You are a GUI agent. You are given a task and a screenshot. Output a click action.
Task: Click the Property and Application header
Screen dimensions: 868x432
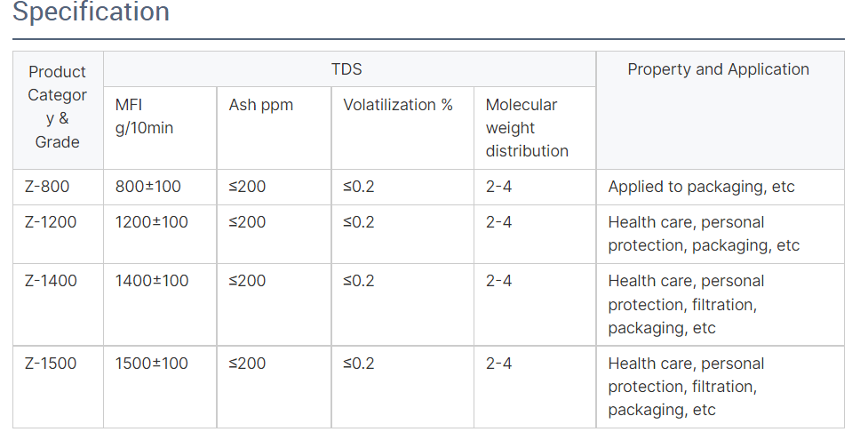[x=721, y=110]
